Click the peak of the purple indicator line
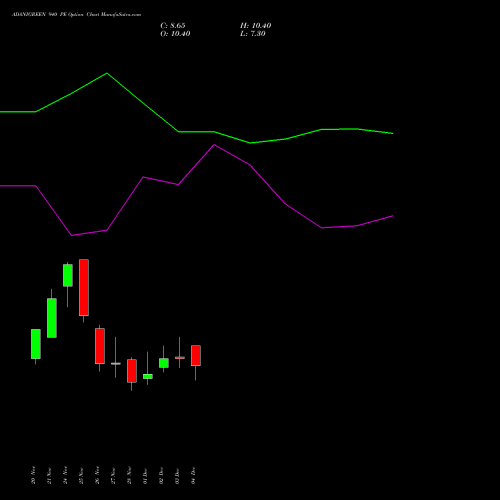Image resolution: width=500 pixels, height=500 pixels. (x=214, y=145)
